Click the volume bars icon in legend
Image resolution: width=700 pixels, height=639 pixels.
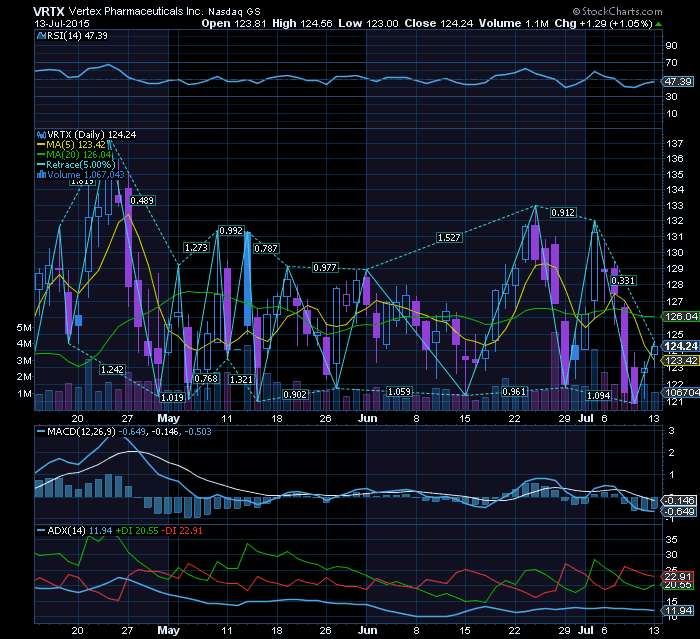tap(42, 175)
